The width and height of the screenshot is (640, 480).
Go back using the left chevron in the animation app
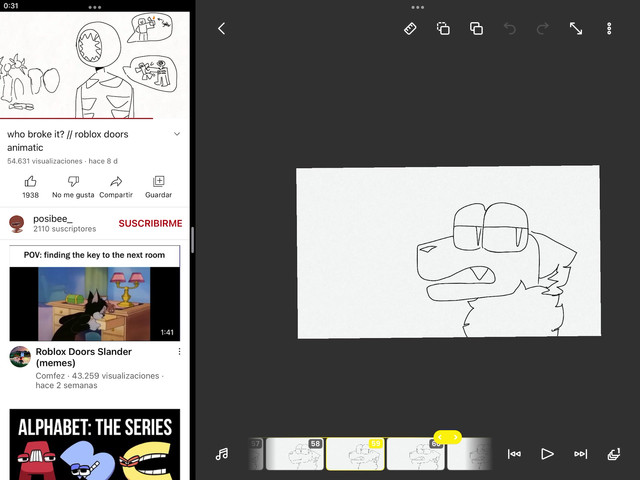(222, 29)
